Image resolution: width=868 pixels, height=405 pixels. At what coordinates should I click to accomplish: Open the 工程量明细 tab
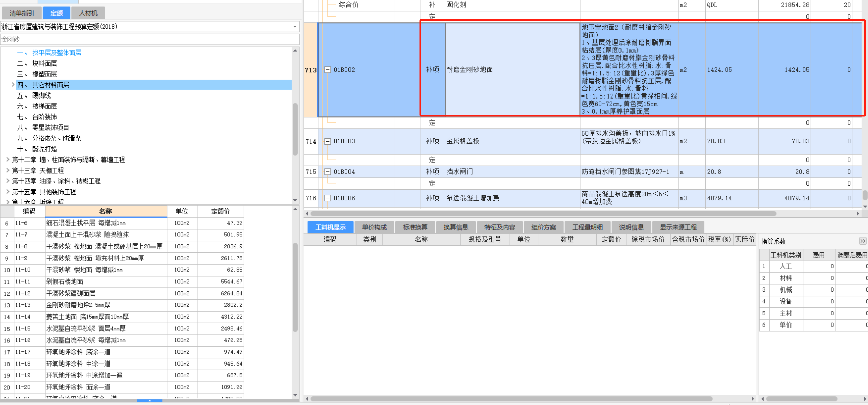click(x=588, y=227)
